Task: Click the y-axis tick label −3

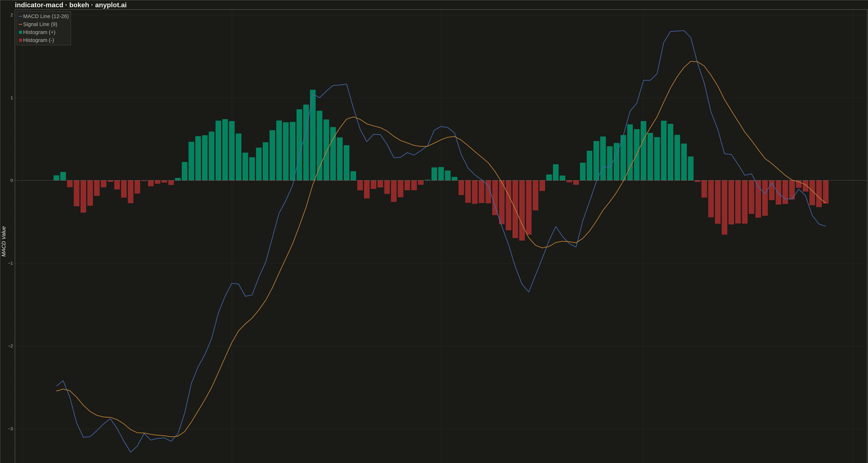Action: point(10,429)
